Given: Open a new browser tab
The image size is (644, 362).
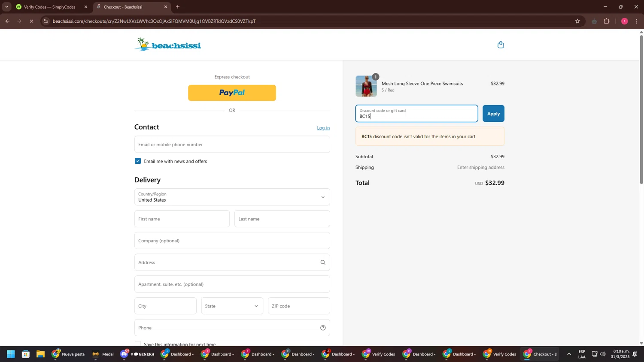Looking at the screenshot, I should (x=178, y=7).
